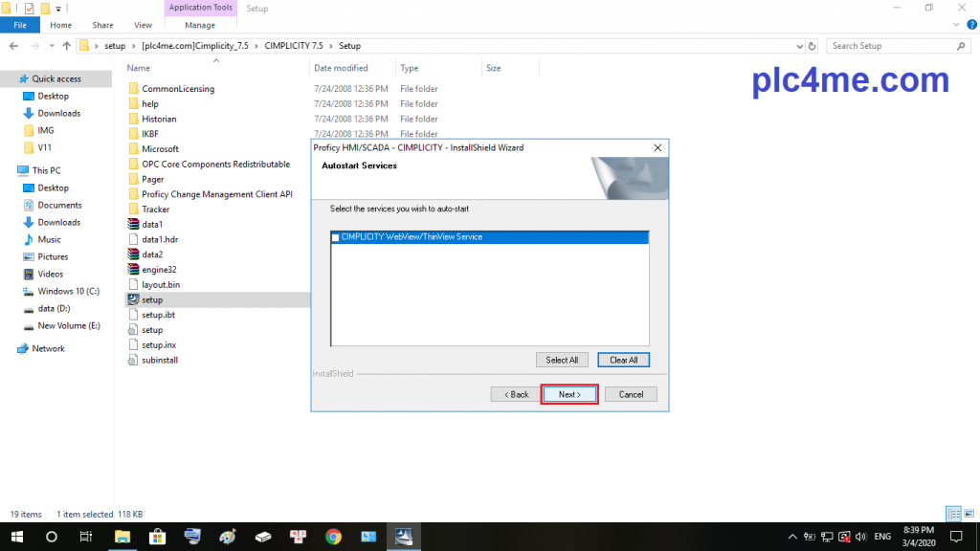Expand the recent locations dropdown arrow
This screenshot has height=551, width=980.
tap(51, 46)
